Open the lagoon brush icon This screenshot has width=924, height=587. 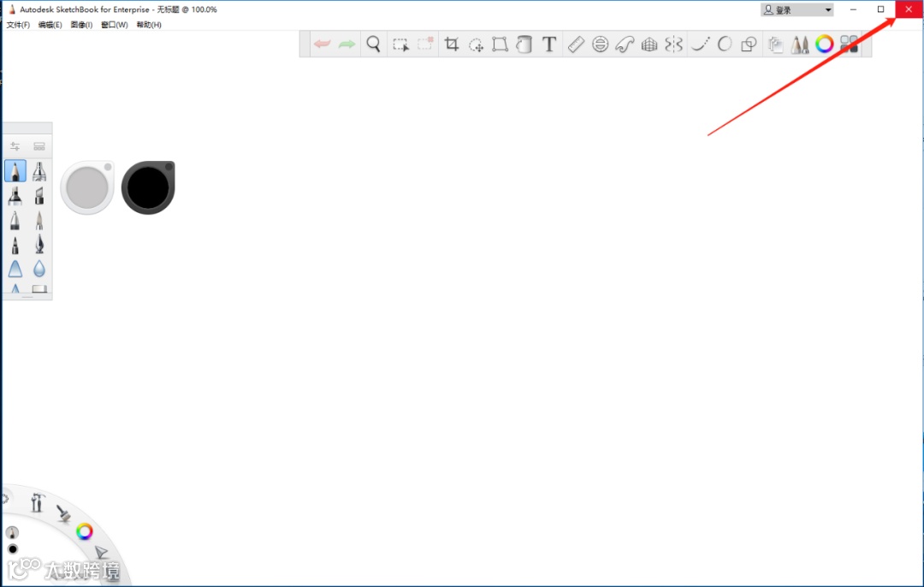(x=63, y=513)
